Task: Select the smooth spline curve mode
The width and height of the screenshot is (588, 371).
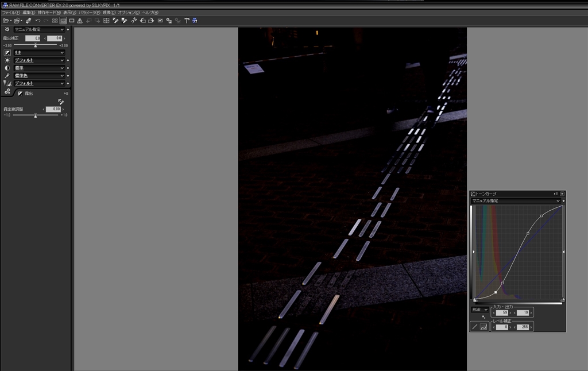Action: click(x=483, y=327)
